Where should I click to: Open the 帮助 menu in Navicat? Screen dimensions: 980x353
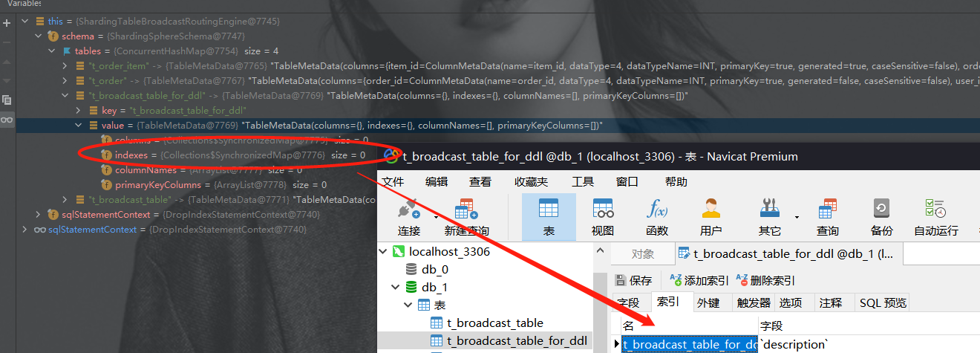click(x=676, y=181)
